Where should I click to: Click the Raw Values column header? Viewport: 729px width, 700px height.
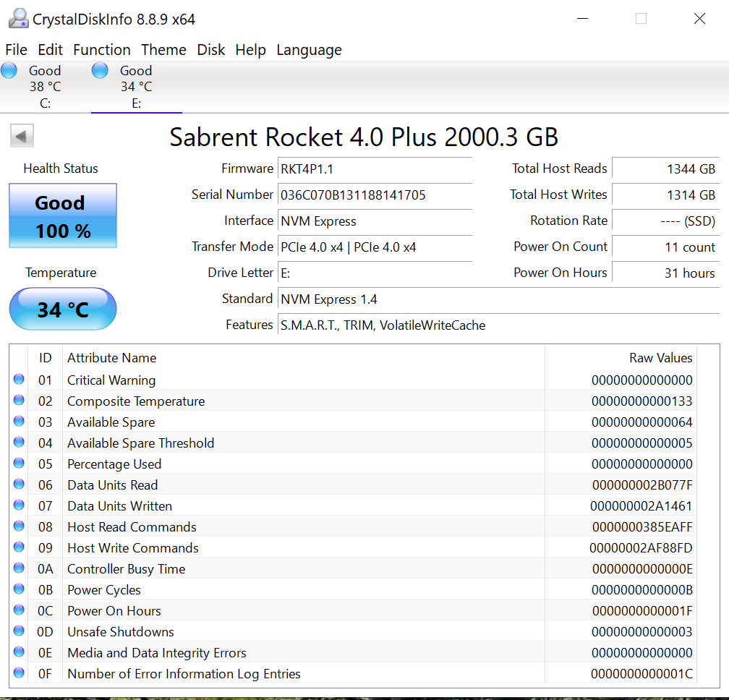[660, 357]
